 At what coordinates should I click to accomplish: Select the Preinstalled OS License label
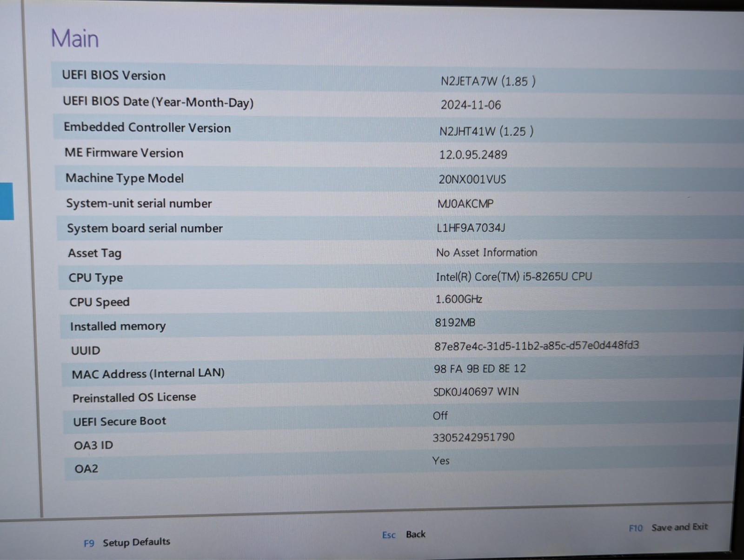click(134, 398)
